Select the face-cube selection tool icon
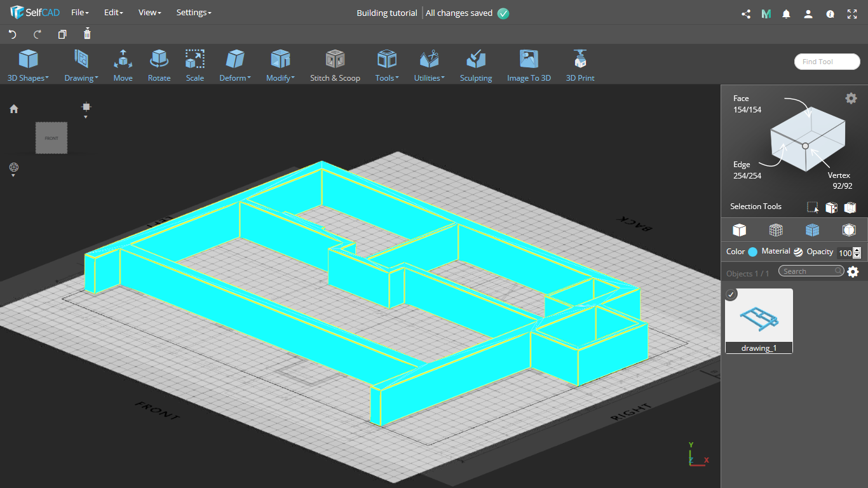The image size is (868, 488). pyautogui.click(x=831, y=207)
